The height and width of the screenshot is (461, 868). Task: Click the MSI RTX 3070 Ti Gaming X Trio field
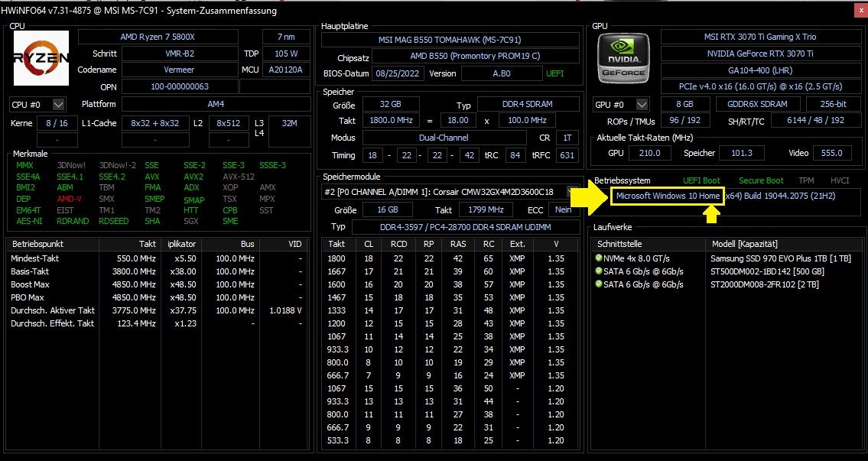click(x=760, y=37)
